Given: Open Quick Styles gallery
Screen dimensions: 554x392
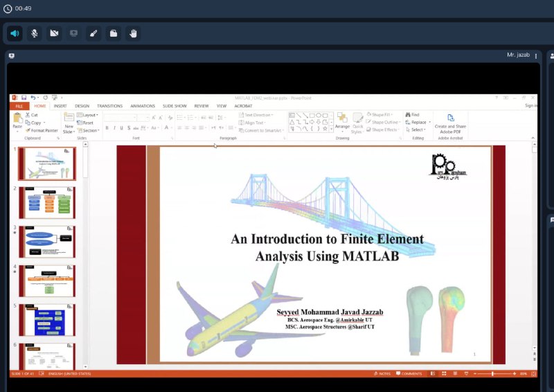Looking at the screenshot, I should tap(357, 123).
